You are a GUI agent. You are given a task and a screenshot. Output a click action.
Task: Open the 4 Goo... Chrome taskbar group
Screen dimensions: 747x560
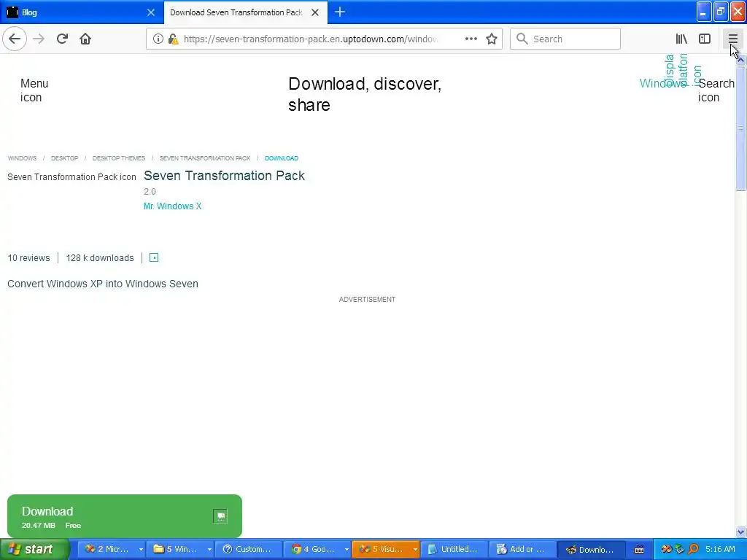(317, 549)
